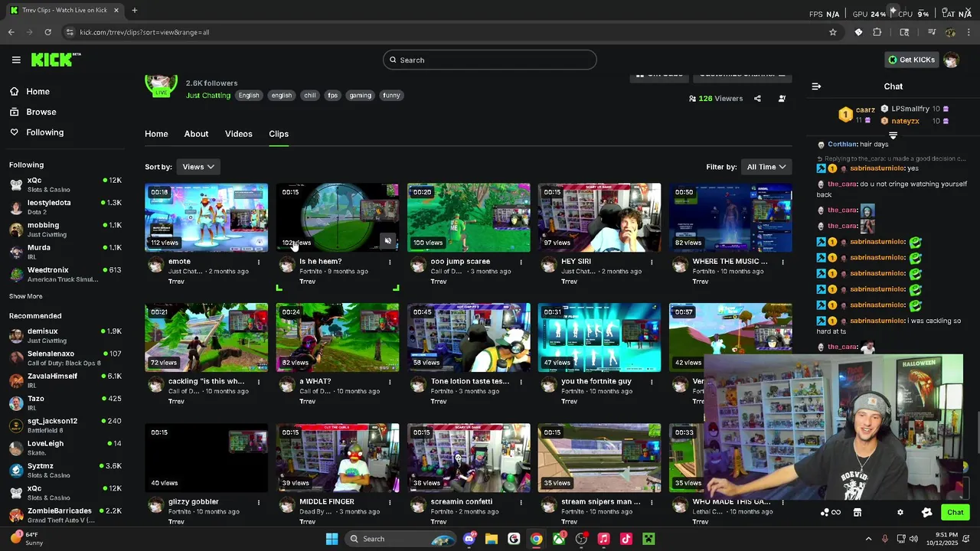Open Tazo in Recommended list

tap(65, 403)
